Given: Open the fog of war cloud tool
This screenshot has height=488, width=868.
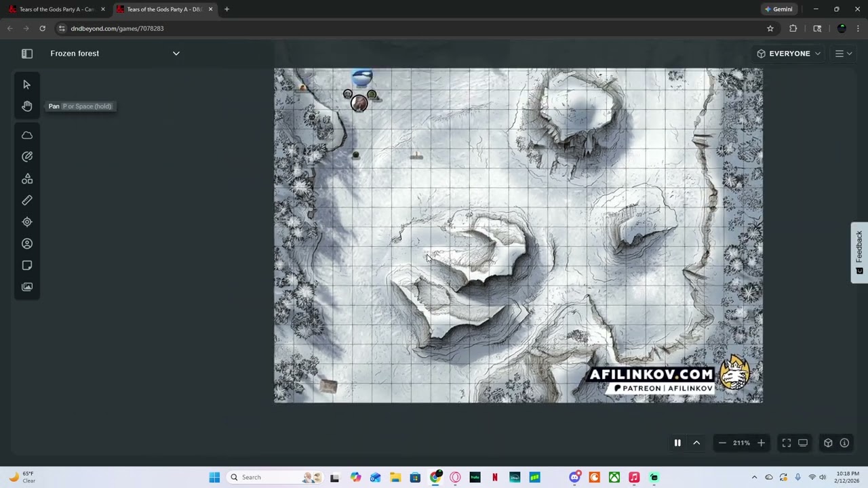Looking at the screenshot, I should tap(27, 136).
